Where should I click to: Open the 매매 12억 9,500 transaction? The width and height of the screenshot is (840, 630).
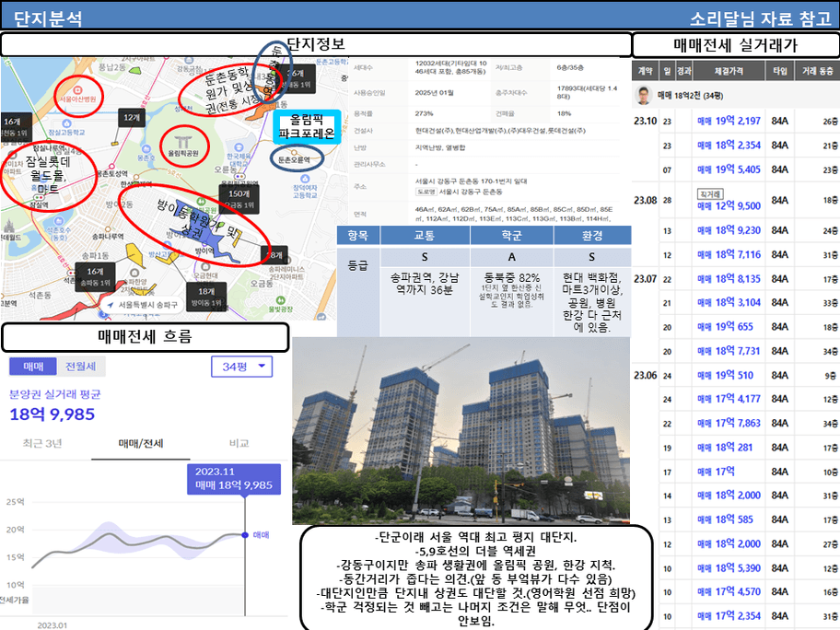point(729,205)
